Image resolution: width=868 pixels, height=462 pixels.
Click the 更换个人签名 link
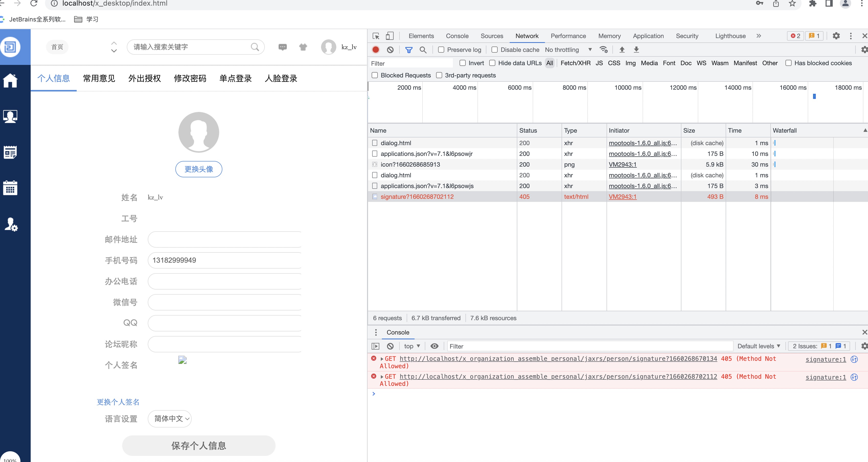click(x=118, y=402)
